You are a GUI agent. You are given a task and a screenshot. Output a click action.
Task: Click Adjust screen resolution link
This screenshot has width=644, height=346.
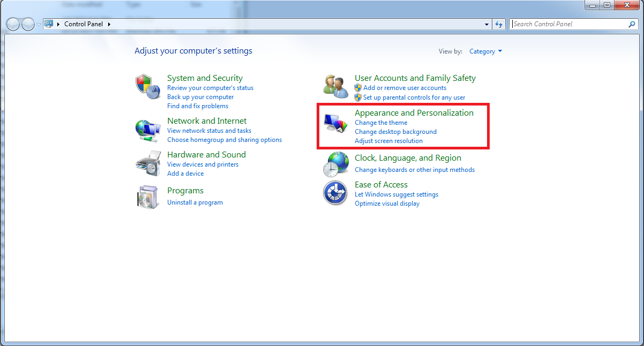click(388, 141)
